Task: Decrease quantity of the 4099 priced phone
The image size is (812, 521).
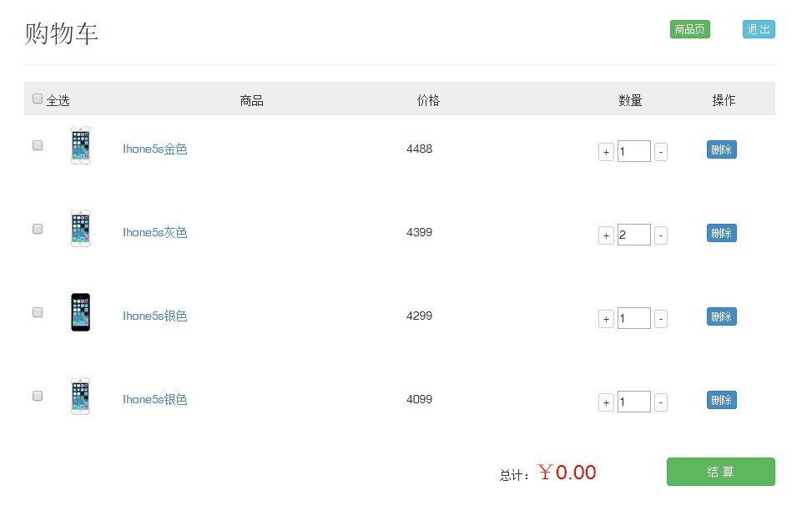Action: pyautogui.click(x=660, y=402)
